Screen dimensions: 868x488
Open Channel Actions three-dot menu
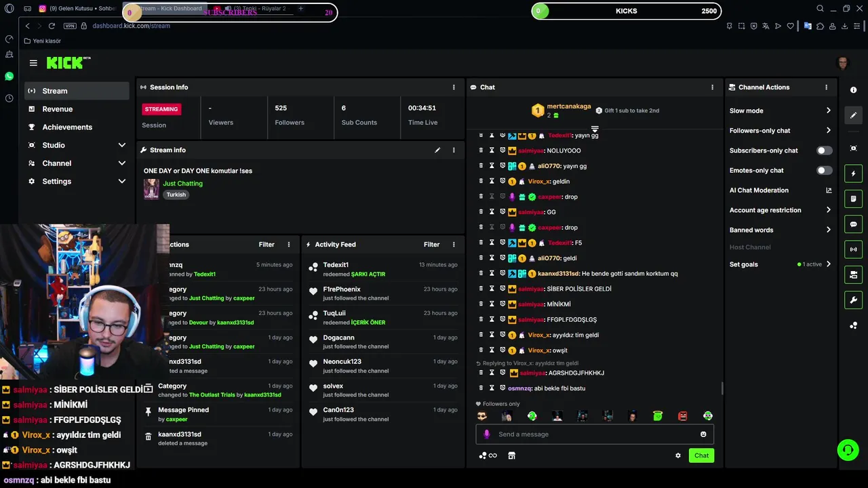pos(826,87)
